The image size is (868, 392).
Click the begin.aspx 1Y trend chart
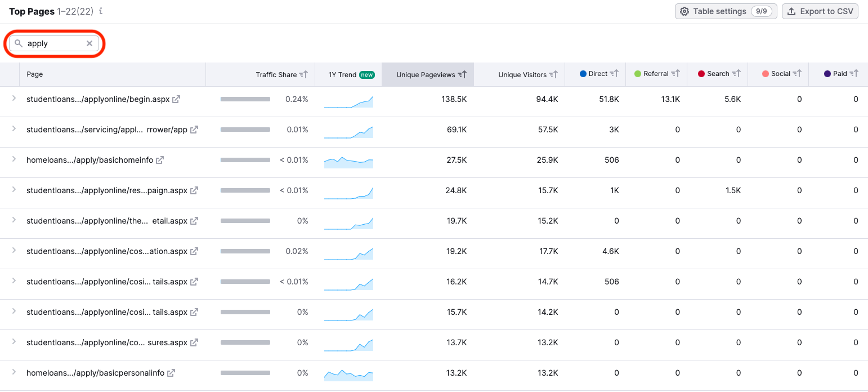point(348,101)
